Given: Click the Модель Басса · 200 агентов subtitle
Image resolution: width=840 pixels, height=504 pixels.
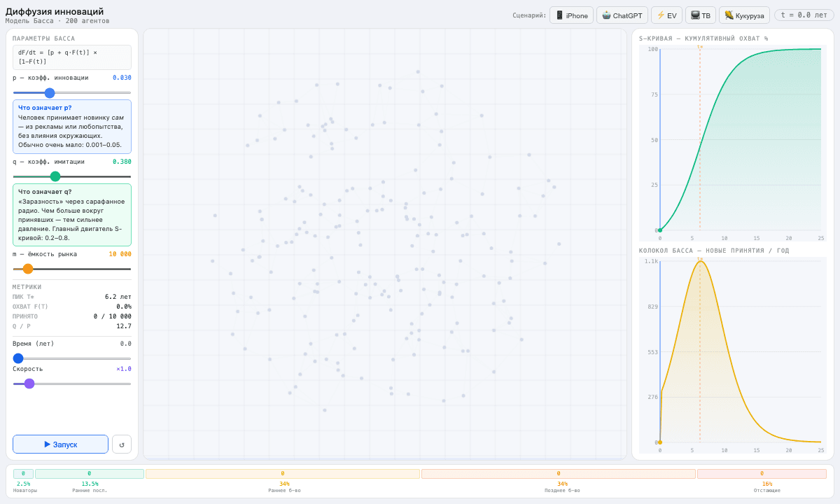Looking at the screenshot, I should pyautogui.click(x=57, y=21).
